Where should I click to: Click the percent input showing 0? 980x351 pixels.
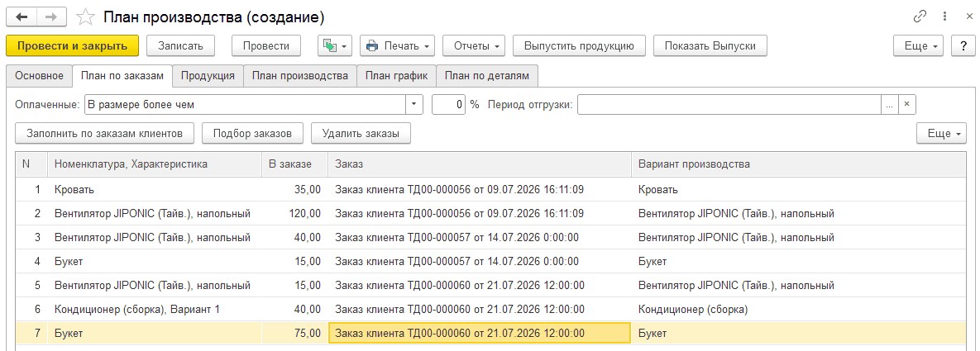tap(449, 105)
